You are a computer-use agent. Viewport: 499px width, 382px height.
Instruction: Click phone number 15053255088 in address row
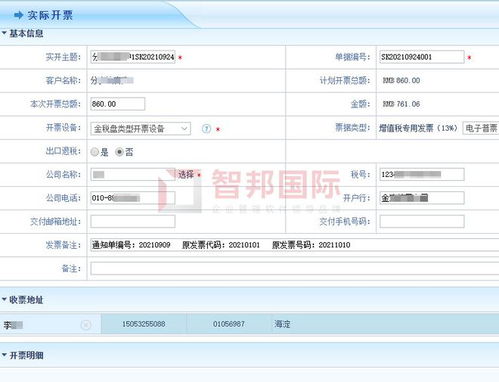[x=144, y=324]
